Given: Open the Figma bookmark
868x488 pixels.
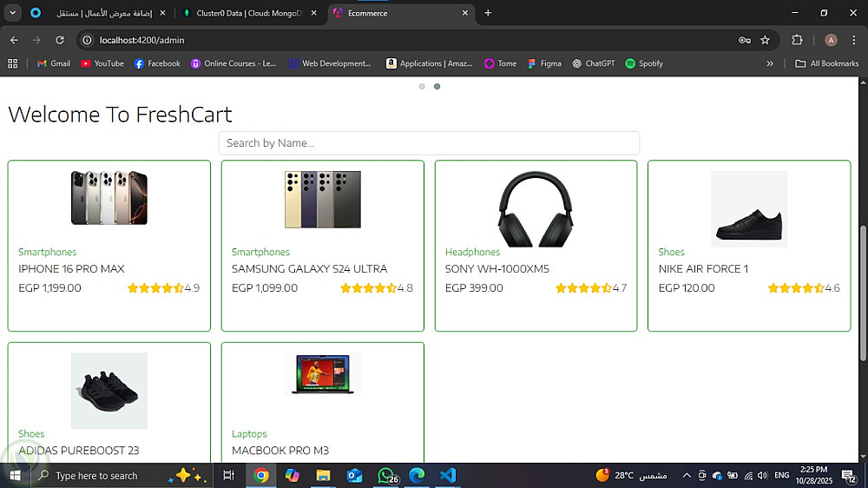Looking at the screenshot, I should pos(545,63).
